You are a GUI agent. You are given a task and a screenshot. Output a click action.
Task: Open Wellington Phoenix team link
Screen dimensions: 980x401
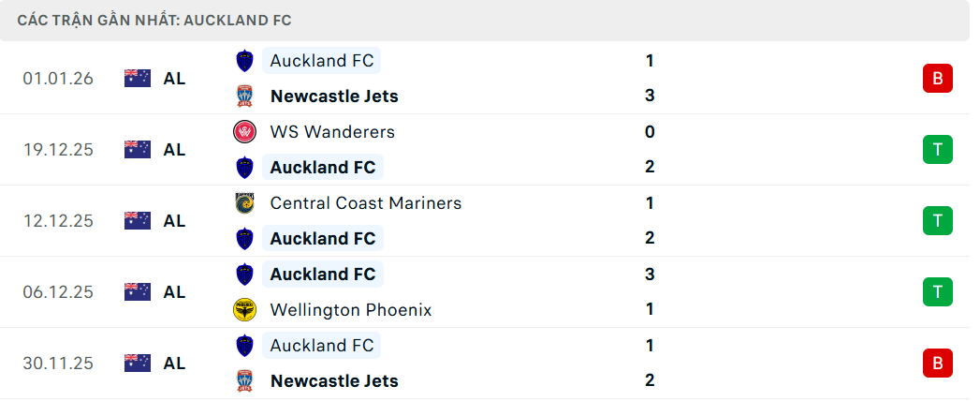click(x=350, y=309)
